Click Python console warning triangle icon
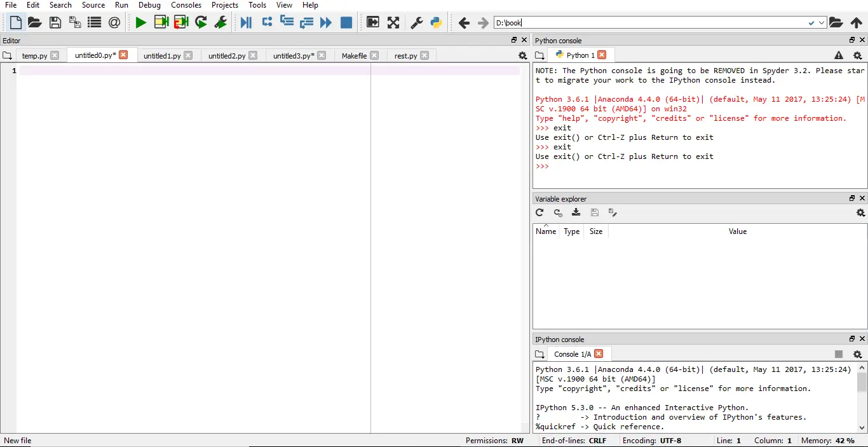 839,55
